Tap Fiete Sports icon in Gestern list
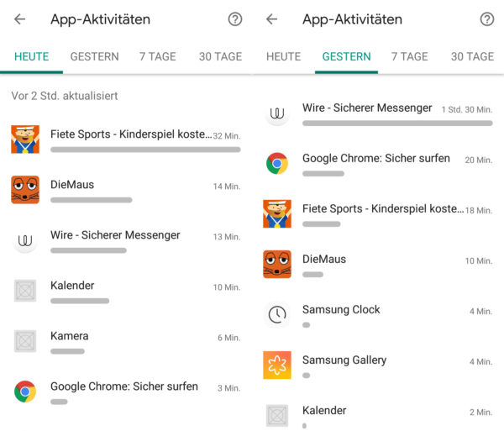504x431 pixels. (277, 213)
